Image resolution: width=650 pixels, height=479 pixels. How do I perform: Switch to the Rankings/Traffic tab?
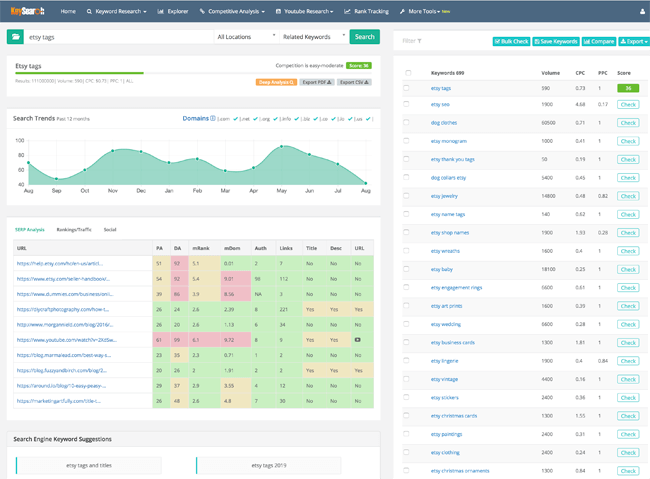point(75,229)
